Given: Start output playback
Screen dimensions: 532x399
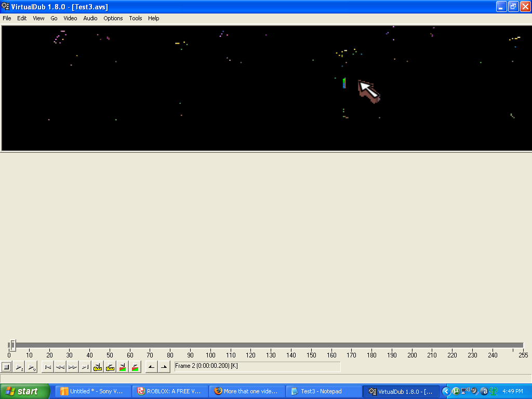Looking at the screenshot, I should 32,367.
